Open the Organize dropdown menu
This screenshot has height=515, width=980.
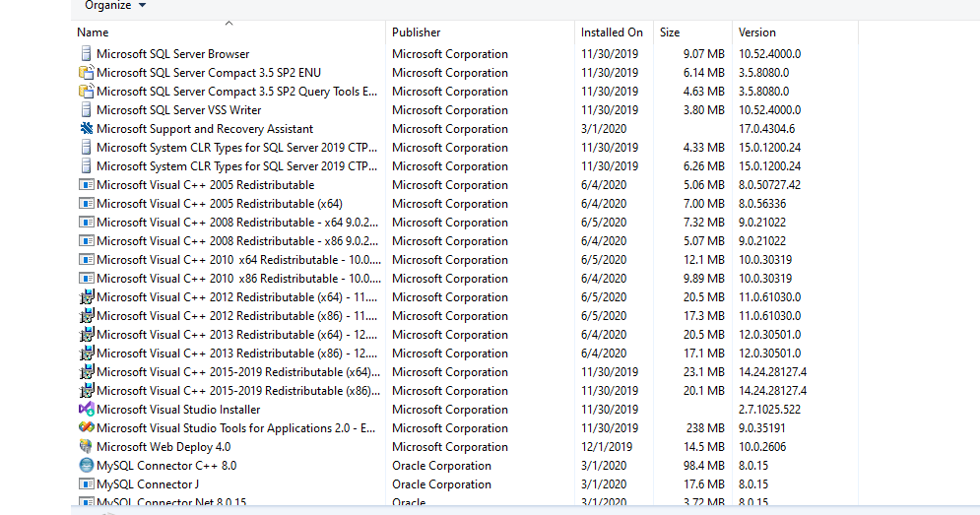(x=115, y=6)
